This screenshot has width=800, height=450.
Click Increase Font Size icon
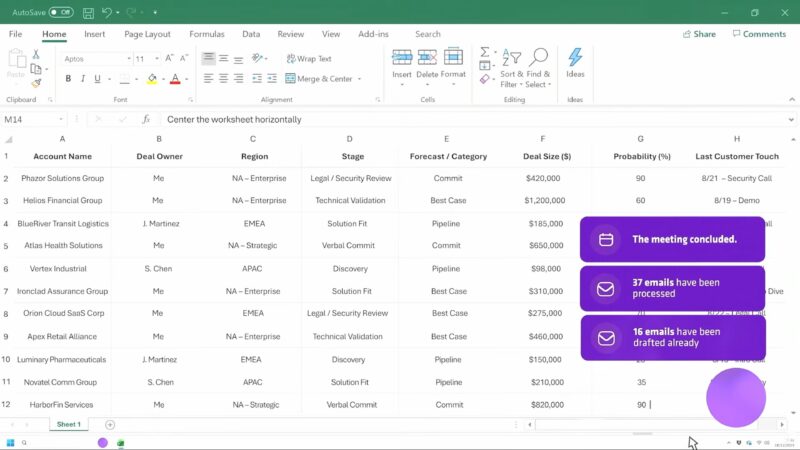[169, 59]
